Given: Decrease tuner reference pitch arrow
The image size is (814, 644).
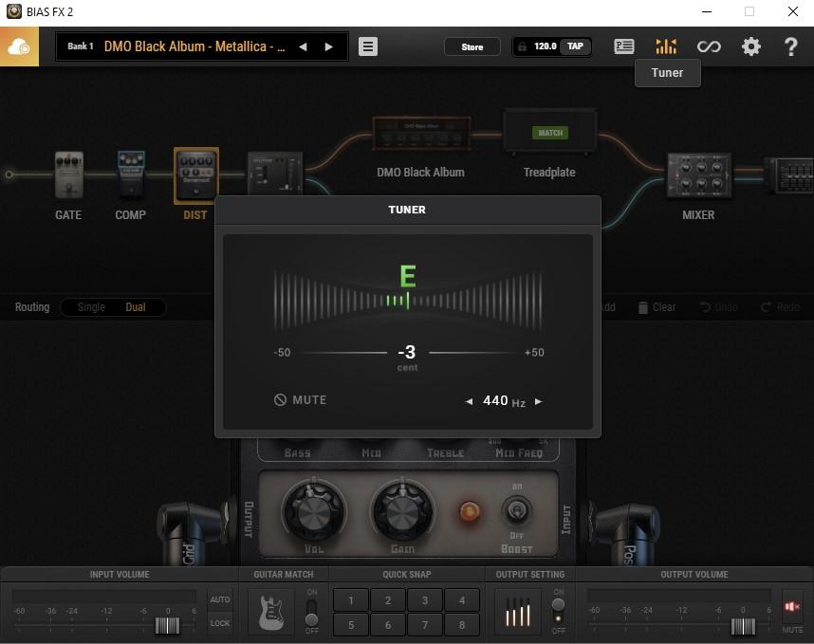Looking at the screenshot, I should [x=469, y=401].
